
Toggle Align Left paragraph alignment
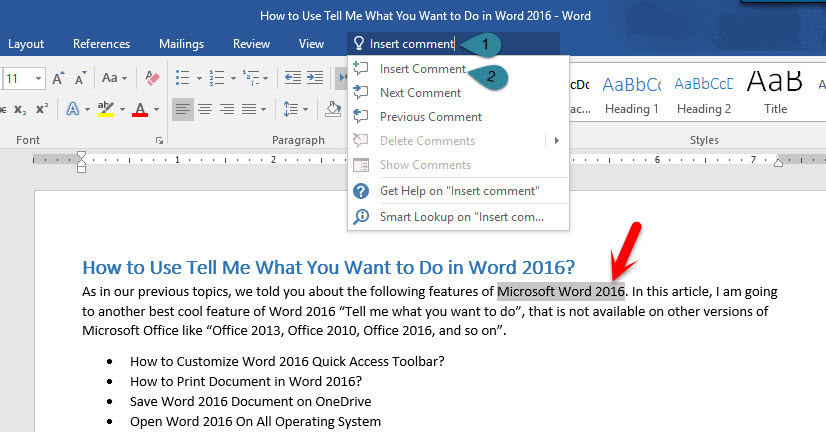coord(183,109)
